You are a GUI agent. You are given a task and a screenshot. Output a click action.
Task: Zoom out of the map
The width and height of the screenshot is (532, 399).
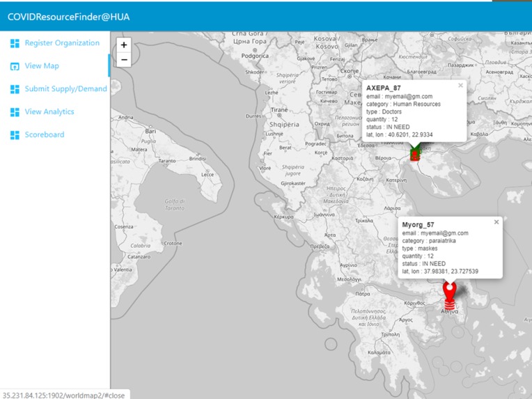tap(124, 60)
